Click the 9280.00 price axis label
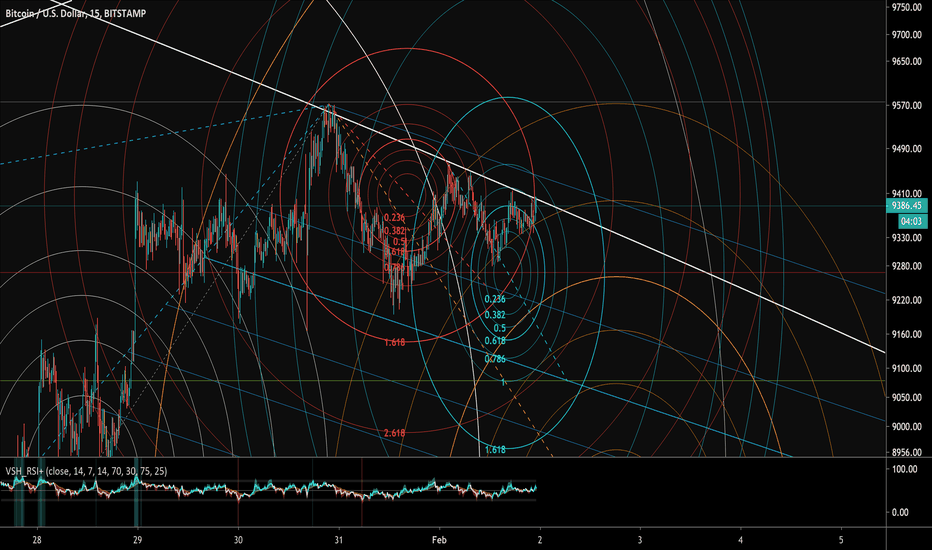This screenshot has width=932, height=550. click(907, 266)
